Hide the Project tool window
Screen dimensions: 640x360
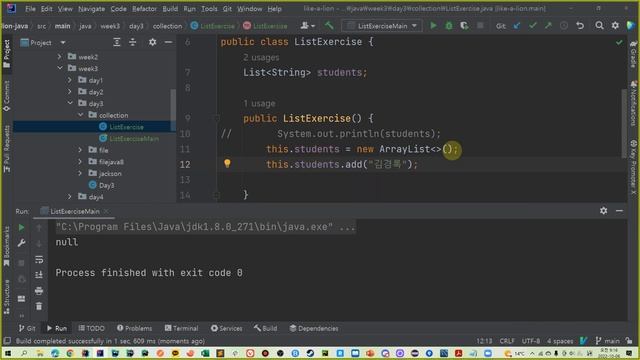[x=168, y=42]
